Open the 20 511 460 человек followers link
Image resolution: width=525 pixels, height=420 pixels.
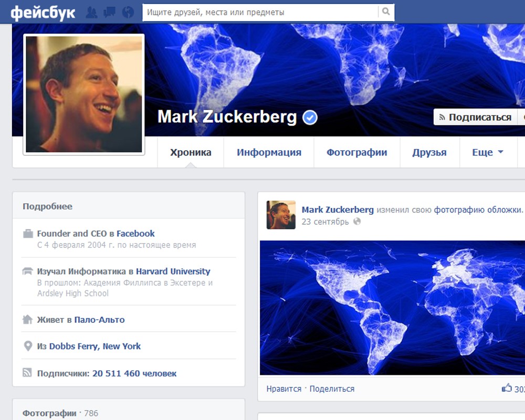pos(134,373)
